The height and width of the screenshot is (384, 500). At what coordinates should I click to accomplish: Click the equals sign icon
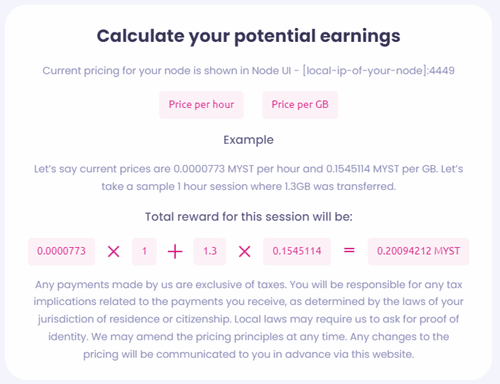point(349,250)
